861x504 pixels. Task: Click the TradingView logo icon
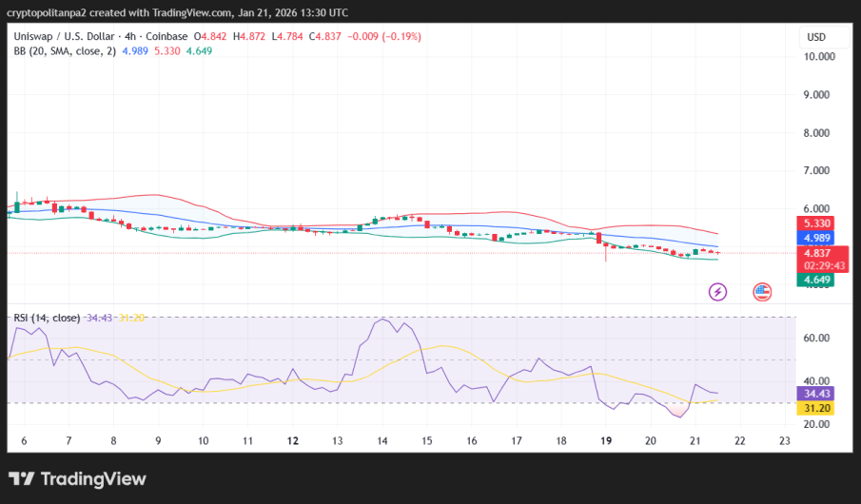tap(22, 479)
